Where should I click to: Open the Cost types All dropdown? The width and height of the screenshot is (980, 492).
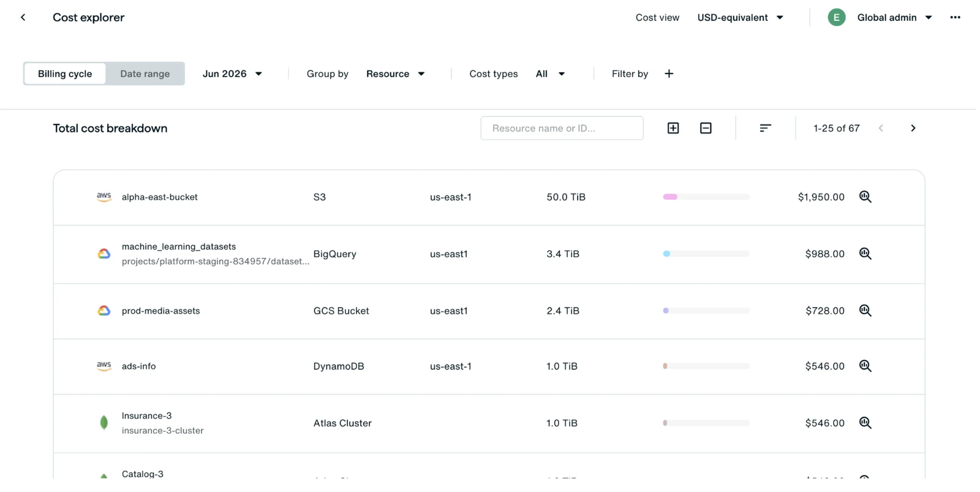(x=550, y=74)
